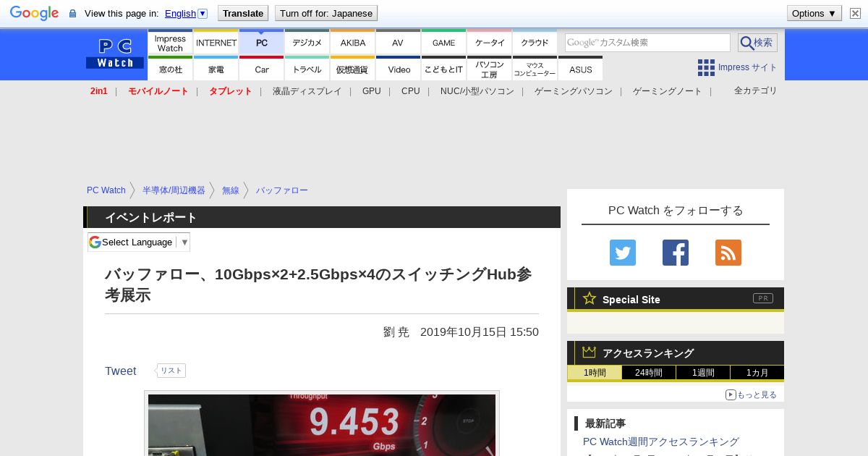Open the 家電 nav item

click(x=216, y=69)
